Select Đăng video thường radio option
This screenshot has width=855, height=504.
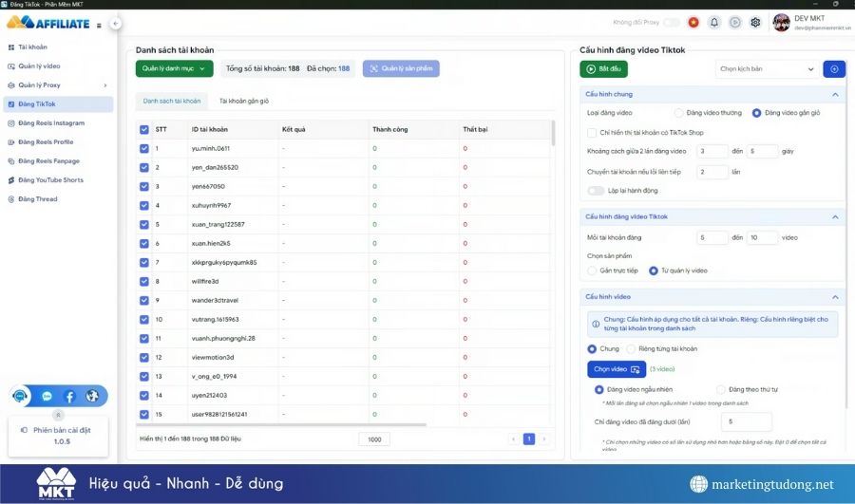click(x=678, y=113)
